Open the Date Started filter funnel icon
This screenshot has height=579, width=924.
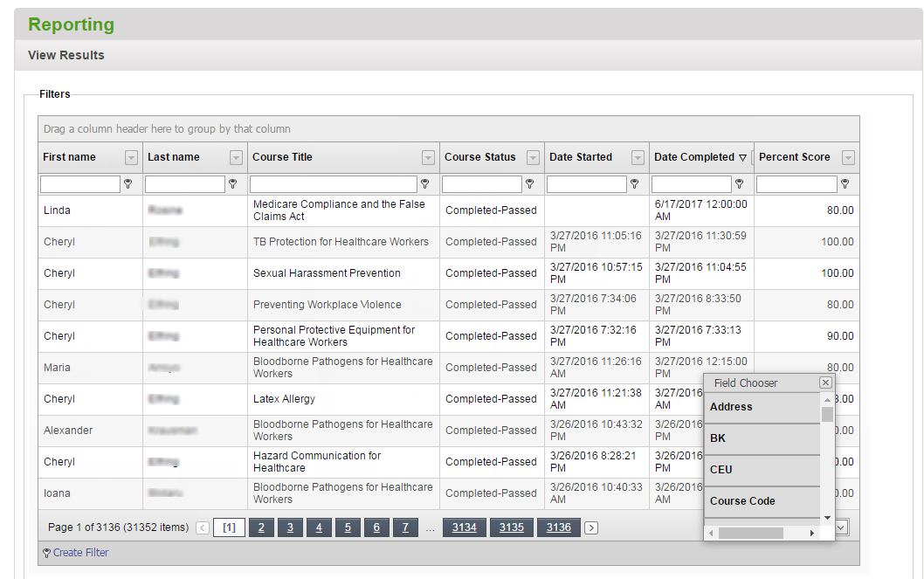tap(635, 184)
